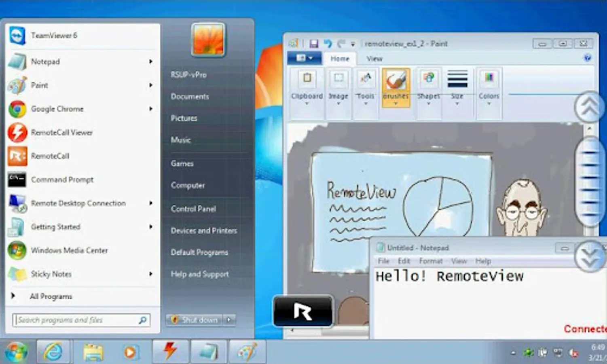
Task: Switch to RemoteCall Viewer on the taskbar
Action: click(x=170, y=351)
